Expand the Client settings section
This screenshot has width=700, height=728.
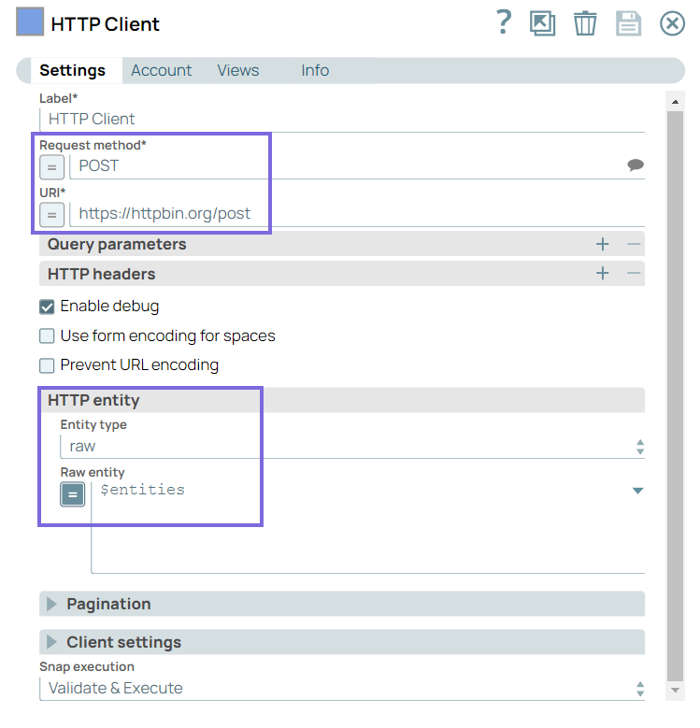point(52,643)
